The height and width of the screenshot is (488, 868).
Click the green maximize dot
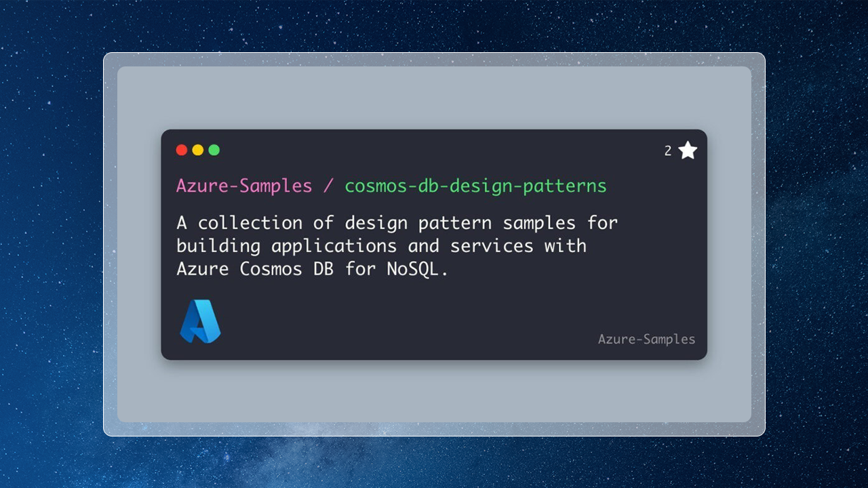[214, 150]
